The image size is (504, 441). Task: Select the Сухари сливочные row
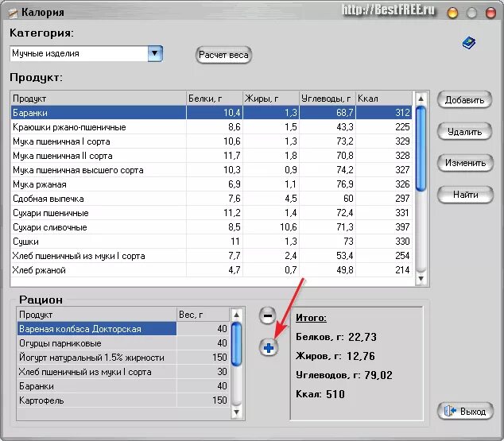point(211,226)
